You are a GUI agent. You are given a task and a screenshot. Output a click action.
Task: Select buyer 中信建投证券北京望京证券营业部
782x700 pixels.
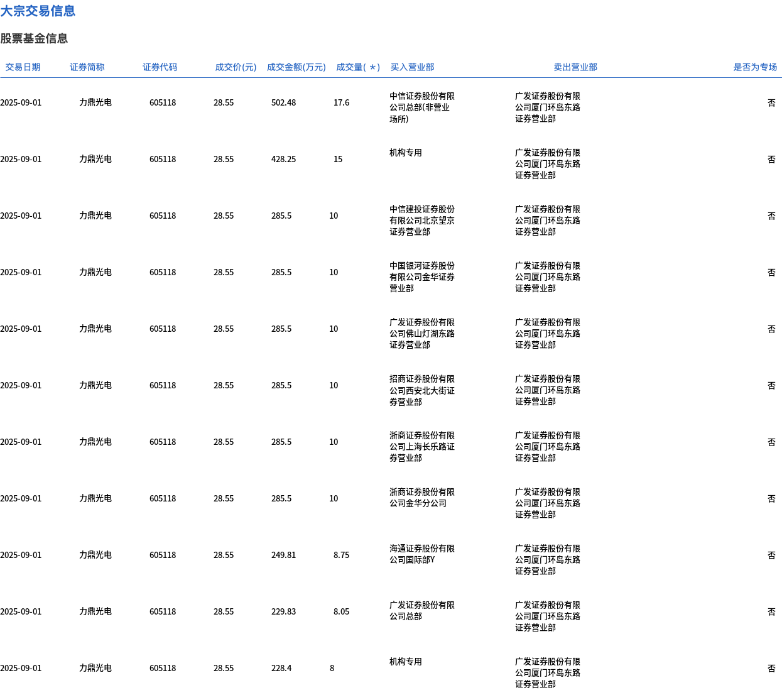[422, 221]
